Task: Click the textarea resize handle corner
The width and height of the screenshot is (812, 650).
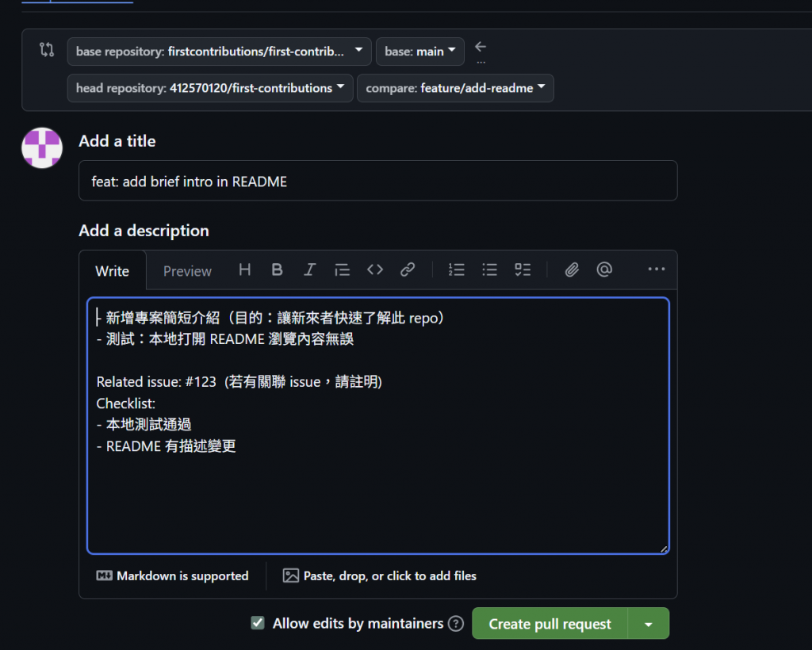Action: pyautogui.click(x=664, y=549)
